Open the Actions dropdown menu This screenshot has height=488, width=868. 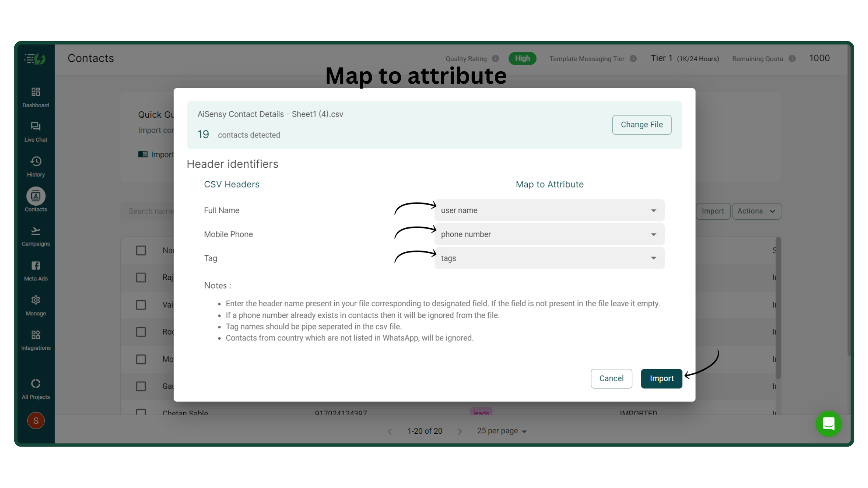click(x=756, y=211)
